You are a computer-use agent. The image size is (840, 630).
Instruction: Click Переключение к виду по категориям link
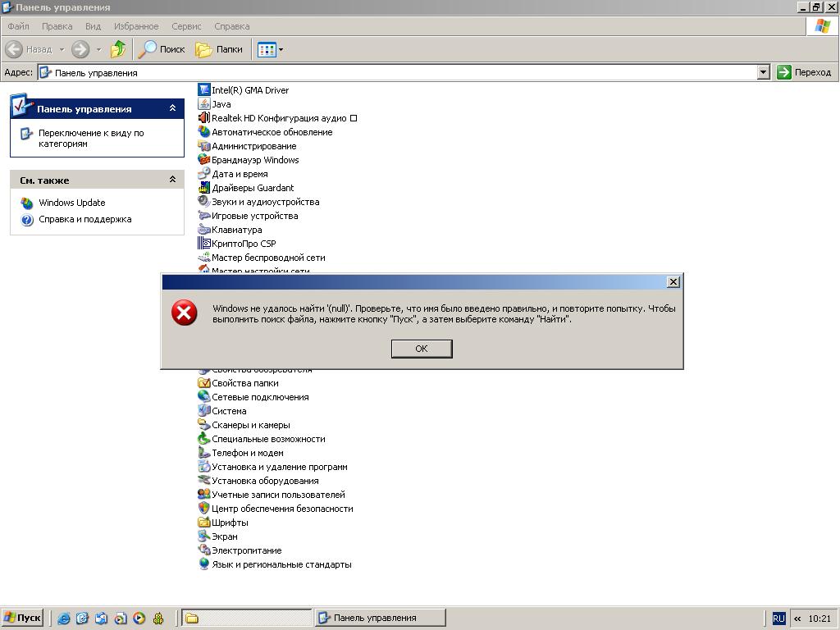click(91, 138)
